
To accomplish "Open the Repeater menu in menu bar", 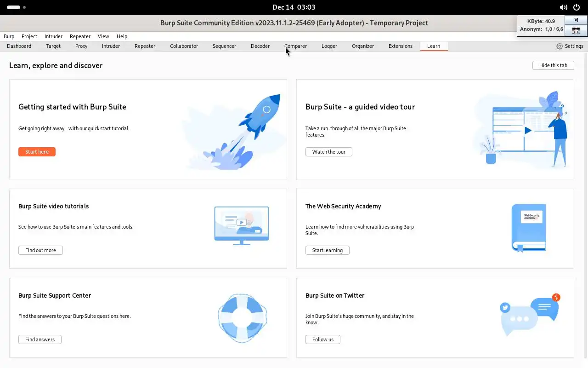I will 80,36.
